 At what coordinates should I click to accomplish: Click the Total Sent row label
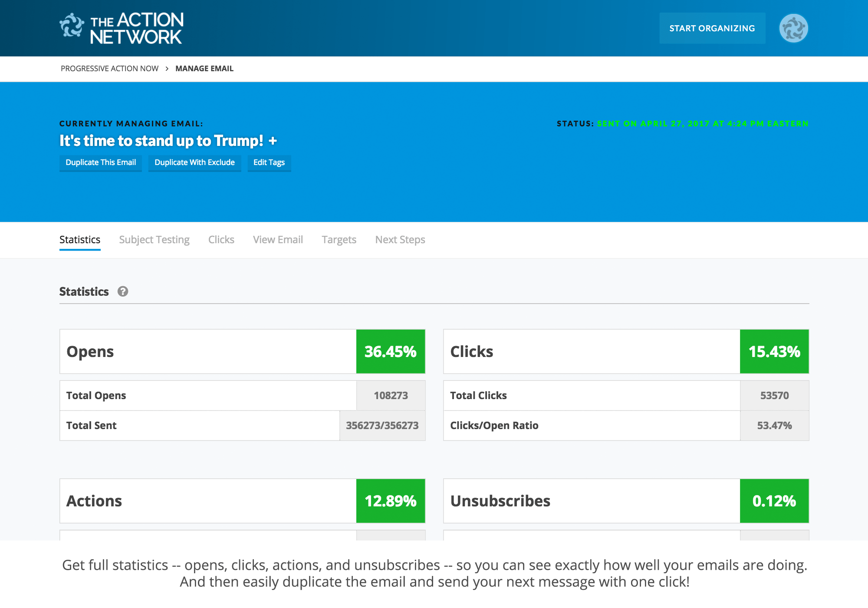91,426
